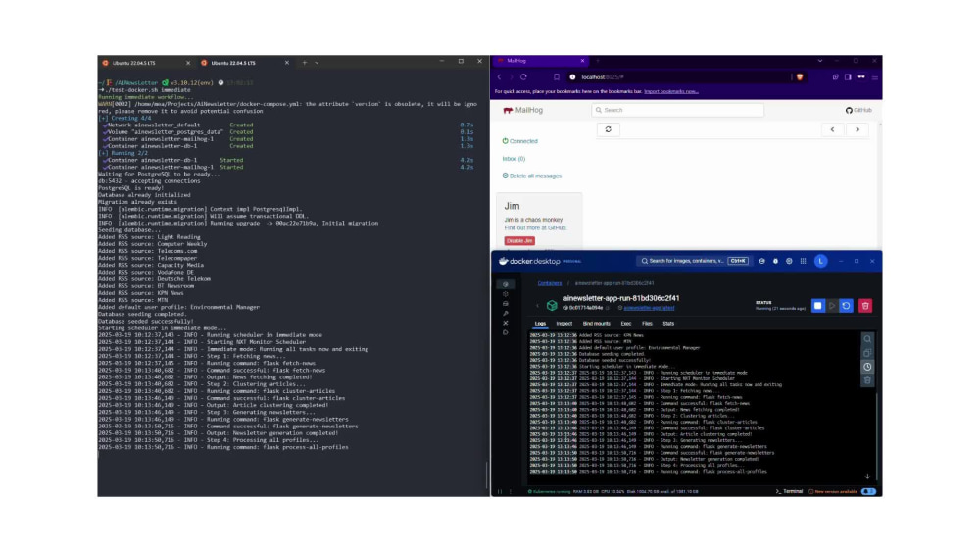Open MailHog Inbox (0)
980x552 pixels.
(x=514, y=159)
